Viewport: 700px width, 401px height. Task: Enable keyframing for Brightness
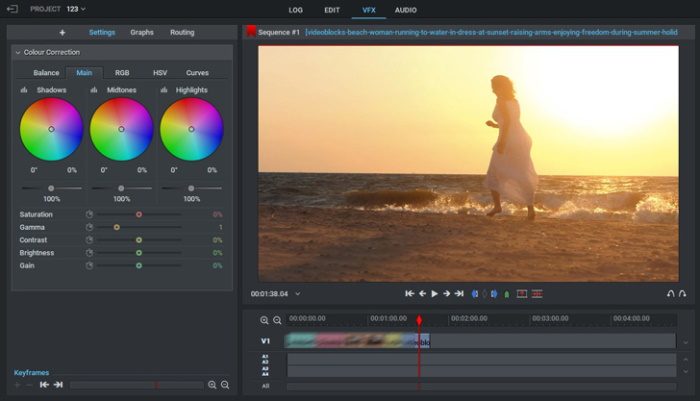(89, 253)
